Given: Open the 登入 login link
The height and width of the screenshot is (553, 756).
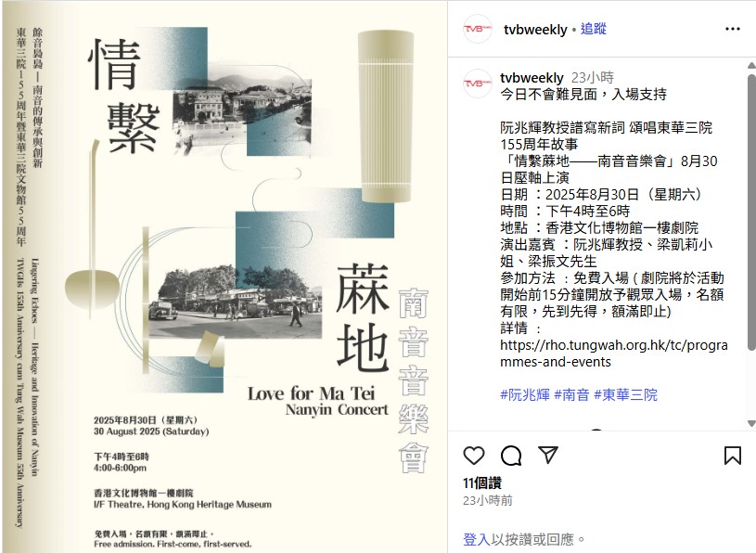Looking at the screenshot, I should click(x=477, y=539).
